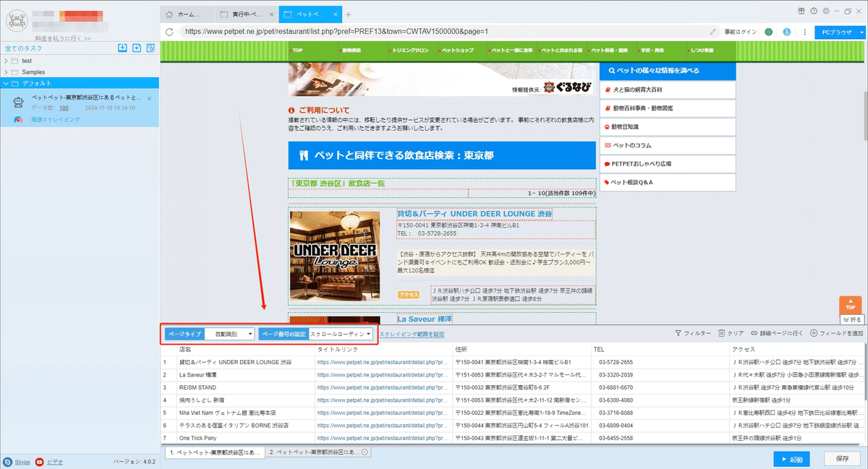The image size is (868, 469).
Task: Open the gift icon in title bar
Action: click(x=801, y=11)
